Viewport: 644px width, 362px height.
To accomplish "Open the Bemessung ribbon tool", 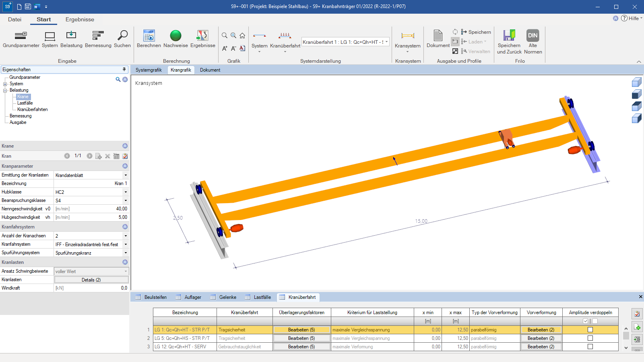I will click(98, 39).
